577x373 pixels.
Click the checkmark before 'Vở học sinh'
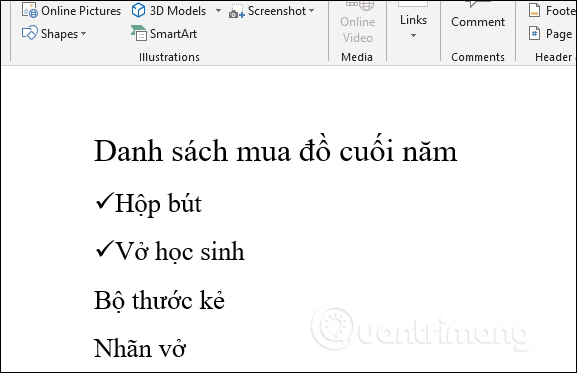pyautogui.click(x=105, y=249)
